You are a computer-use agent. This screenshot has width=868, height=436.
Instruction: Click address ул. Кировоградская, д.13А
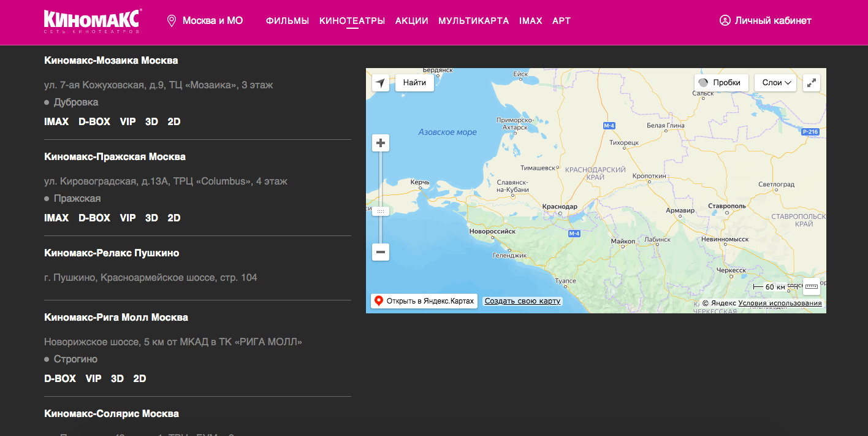pyautogui.click(x=166, y=182)
